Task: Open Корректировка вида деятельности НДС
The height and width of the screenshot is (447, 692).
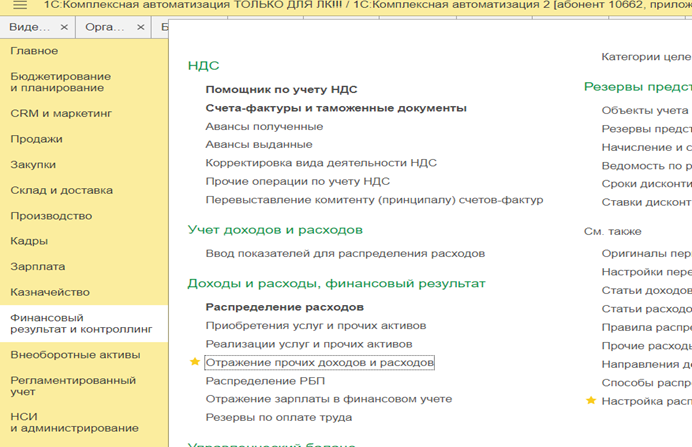Action: [x=321, y=163]
